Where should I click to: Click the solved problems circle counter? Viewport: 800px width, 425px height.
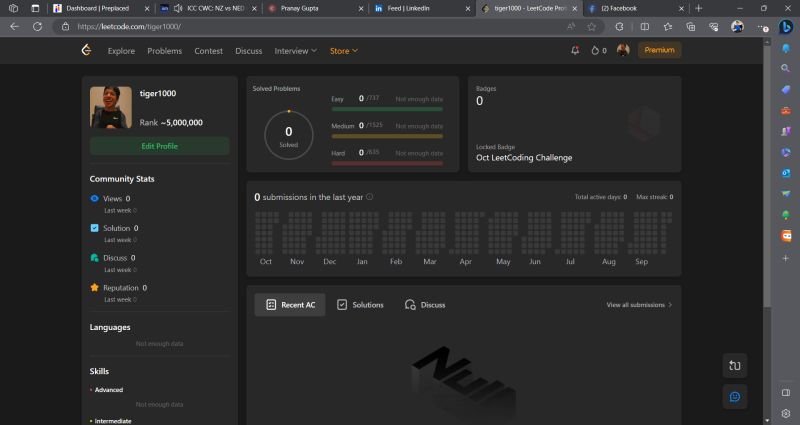(x=289, y=135)
